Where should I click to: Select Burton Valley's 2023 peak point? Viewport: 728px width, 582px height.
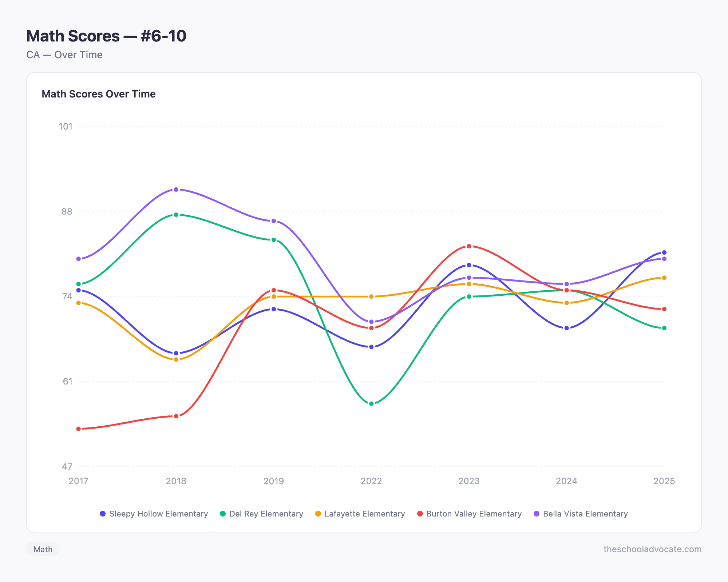469,246
